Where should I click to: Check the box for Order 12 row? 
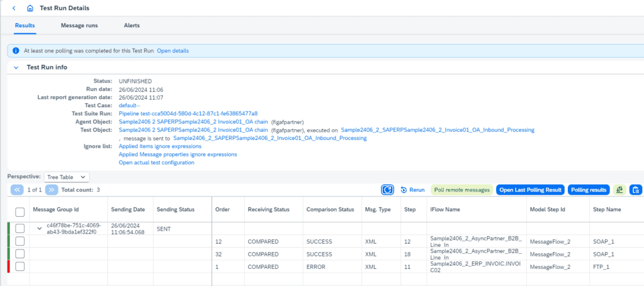19,241
